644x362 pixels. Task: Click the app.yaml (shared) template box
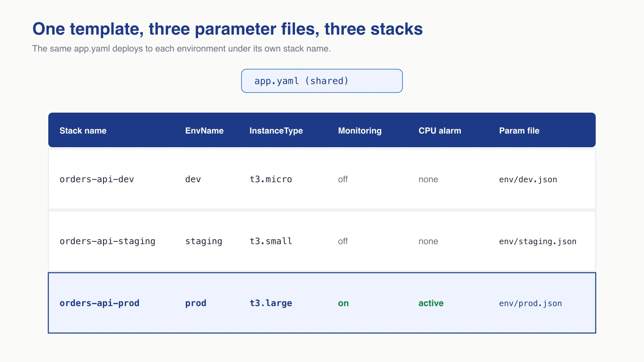[x=322, y=81]
